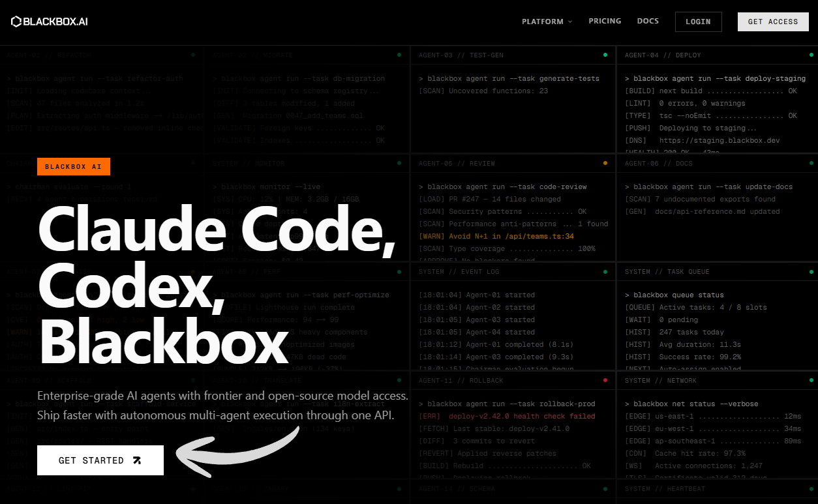Screen dimensions: 818x504
Task: Click '[ERR] deploy-v2.42.0 health check failed' line
Action: pyautogui.click(x=507, y=417)
